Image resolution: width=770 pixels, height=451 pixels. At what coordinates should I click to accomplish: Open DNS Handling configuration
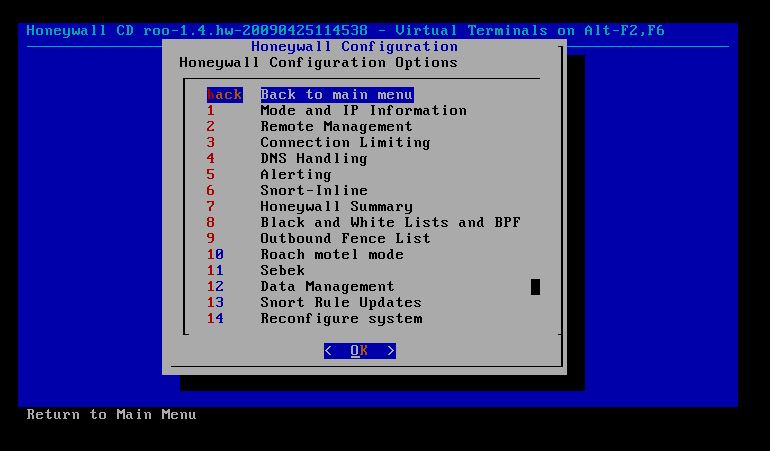click(x=314, y=159)
